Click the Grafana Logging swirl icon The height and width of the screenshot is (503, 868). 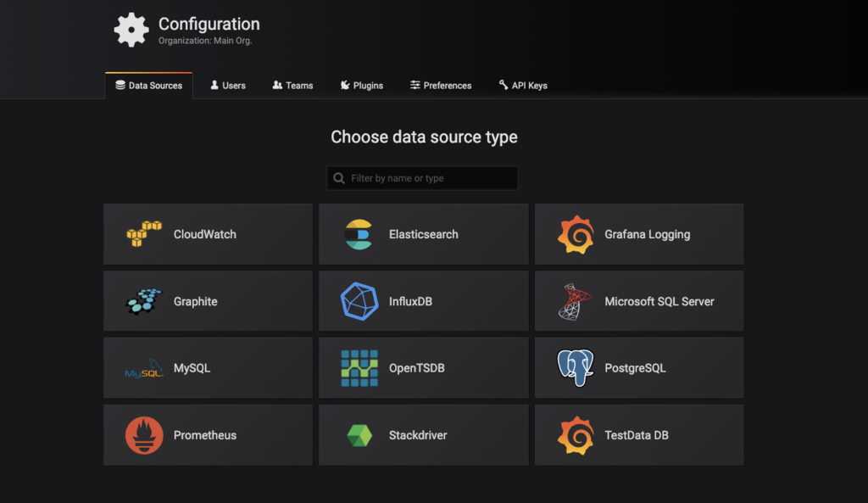pyautogui.click(x=576, y=234)
